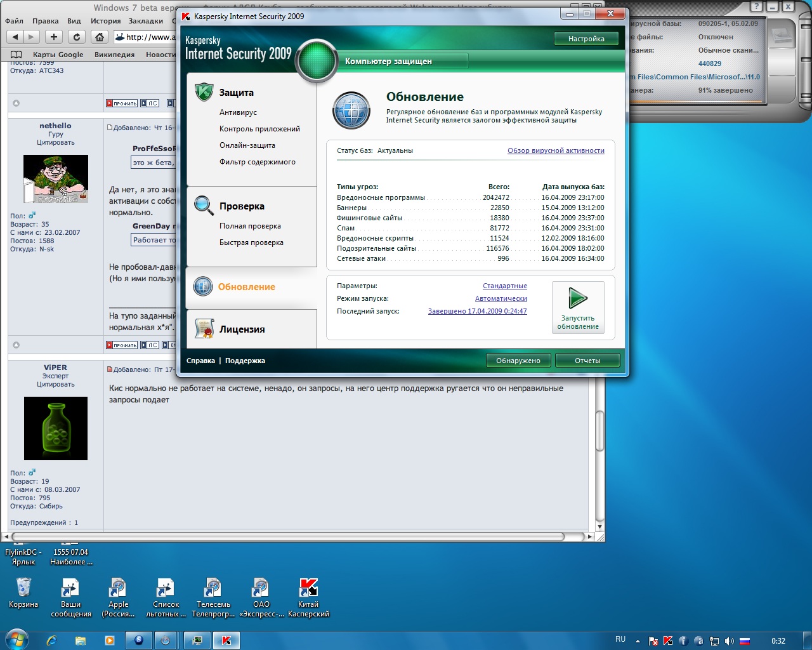Screen dimensions: 812x650
Task: Click the Автоматически launch mode link
Action: [501, 299]
